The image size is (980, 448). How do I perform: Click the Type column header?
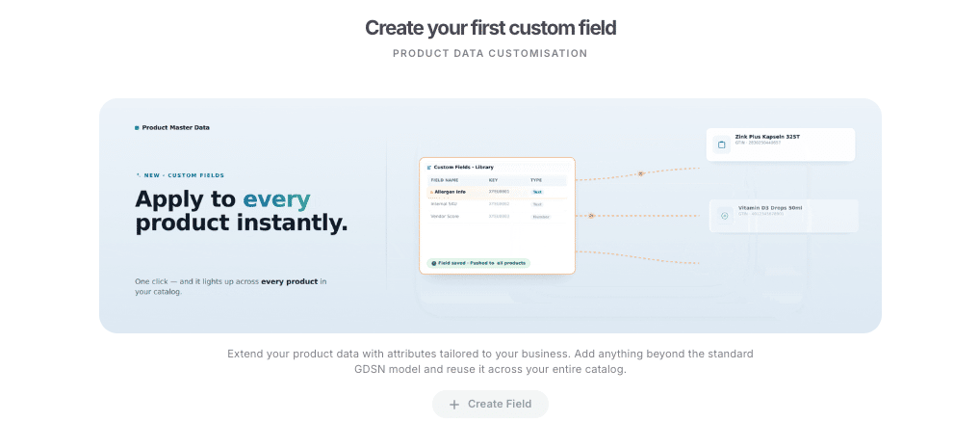[535, 180]
